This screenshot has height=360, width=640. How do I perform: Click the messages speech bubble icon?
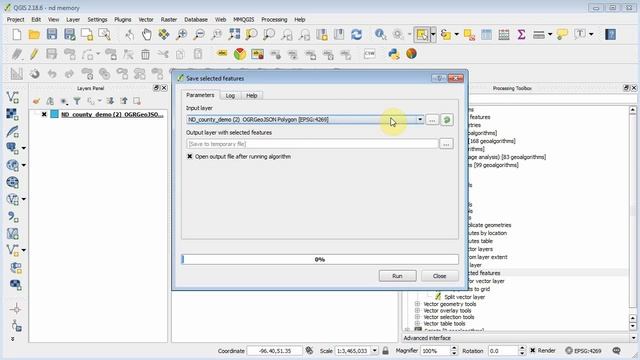pos(617,351)
